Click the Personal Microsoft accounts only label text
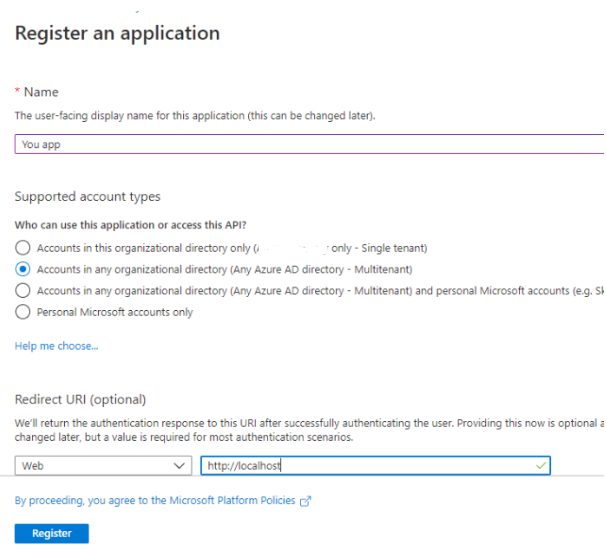606x555 pixels. 115,312
